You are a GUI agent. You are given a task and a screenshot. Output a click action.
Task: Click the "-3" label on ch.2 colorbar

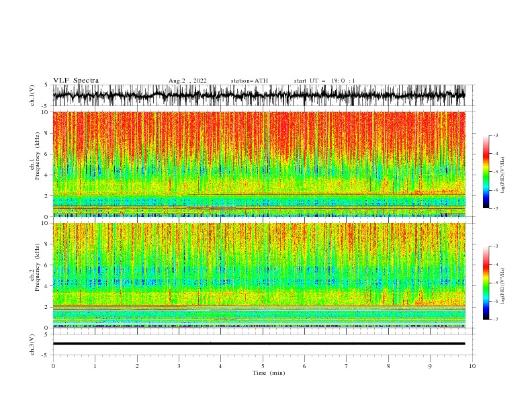tap(495, 246)
